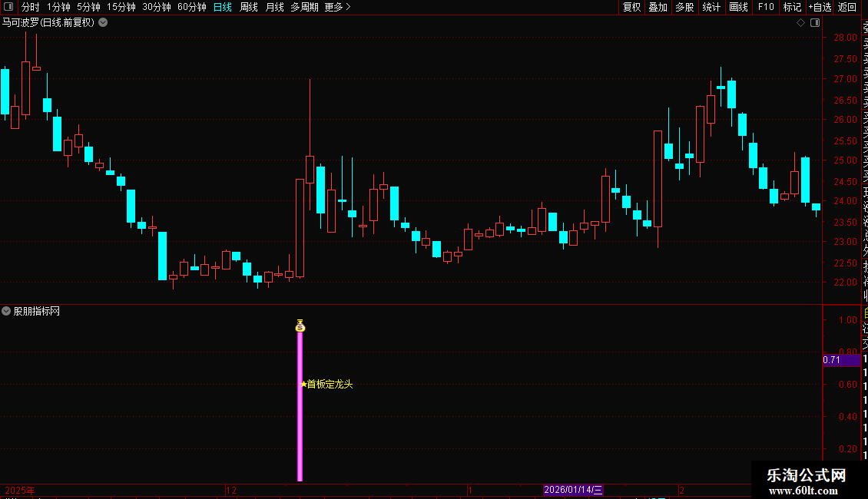Click the 22.00 price axis label
The image size is (868, 499).
click(x=845, y=283)
